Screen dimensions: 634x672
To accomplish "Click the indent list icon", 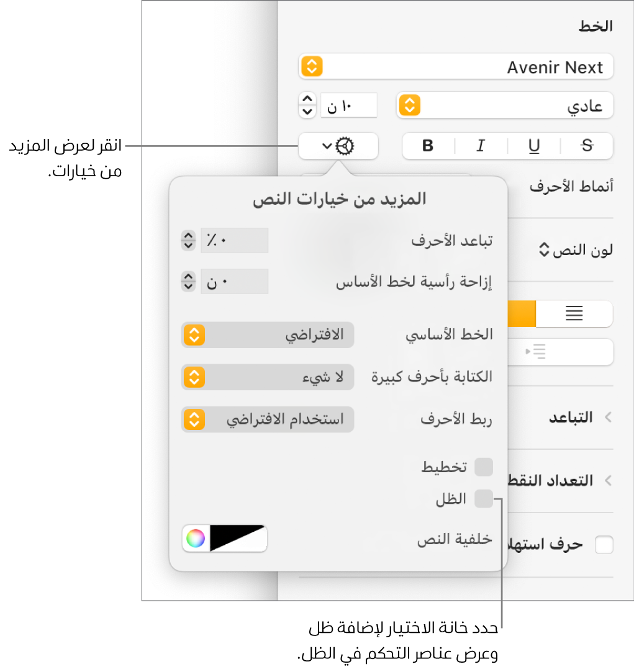I will pyautogui.click(x=535, y=351).
